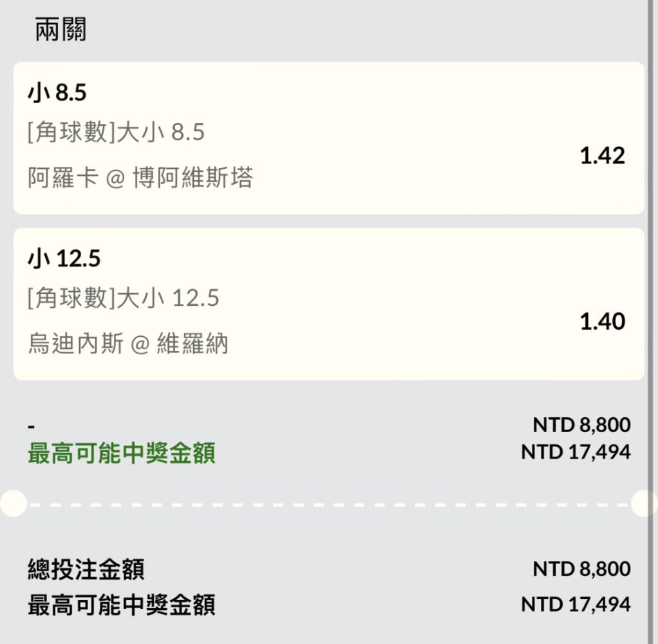Click the "[角球數]大小 12.5" market label

(124, 298)
